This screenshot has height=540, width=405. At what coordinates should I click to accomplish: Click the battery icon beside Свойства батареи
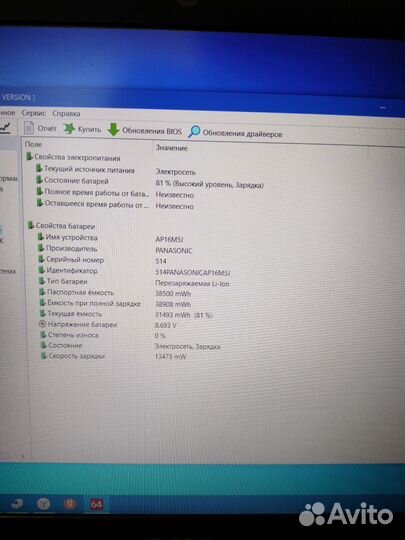coord(31,225)
